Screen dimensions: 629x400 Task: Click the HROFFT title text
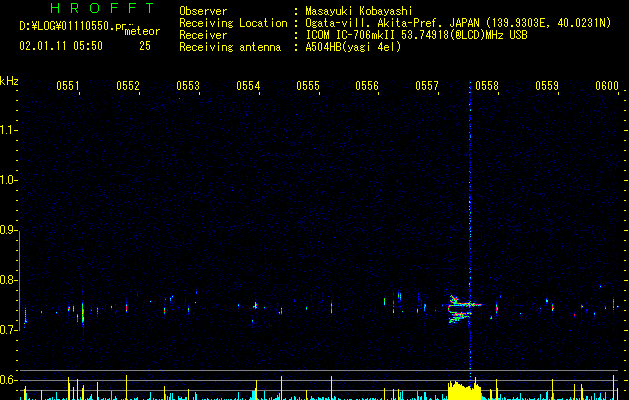point(103,8)
